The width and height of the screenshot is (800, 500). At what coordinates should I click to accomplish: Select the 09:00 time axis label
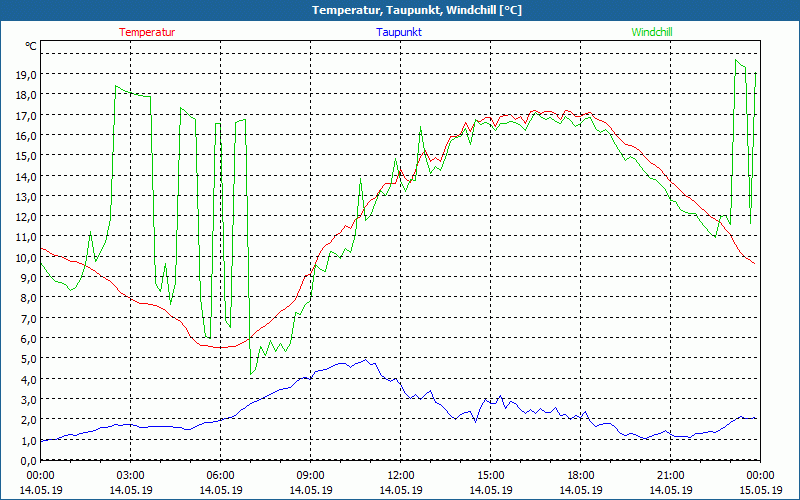click(x=310, y=475)
